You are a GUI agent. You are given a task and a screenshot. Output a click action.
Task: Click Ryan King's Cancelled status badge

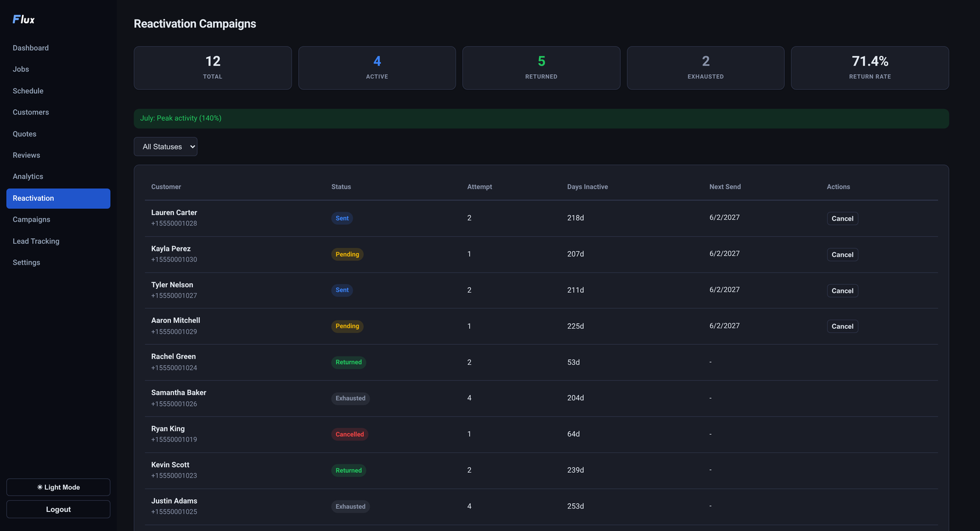350,435
